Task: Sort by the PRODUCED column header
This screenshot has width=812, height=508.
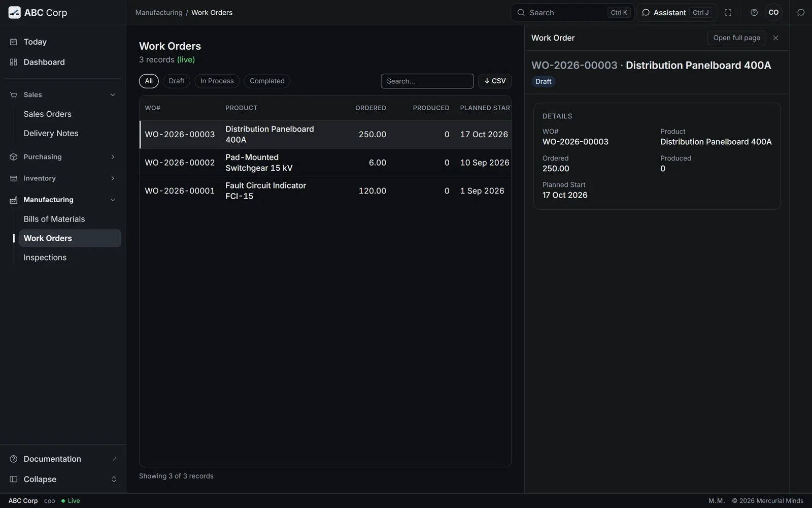Action: (x=431, y=108)
